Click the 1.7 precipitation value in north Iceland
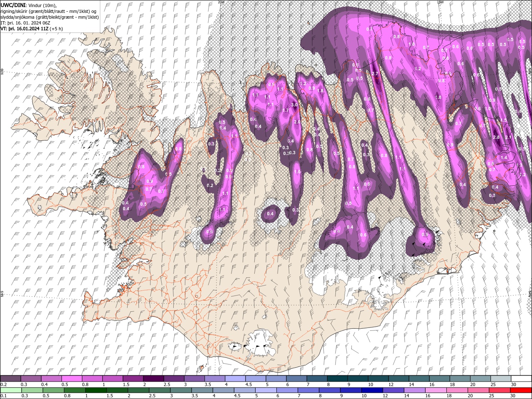The width and height of the screenshot is (532, 399). [286, 111]
